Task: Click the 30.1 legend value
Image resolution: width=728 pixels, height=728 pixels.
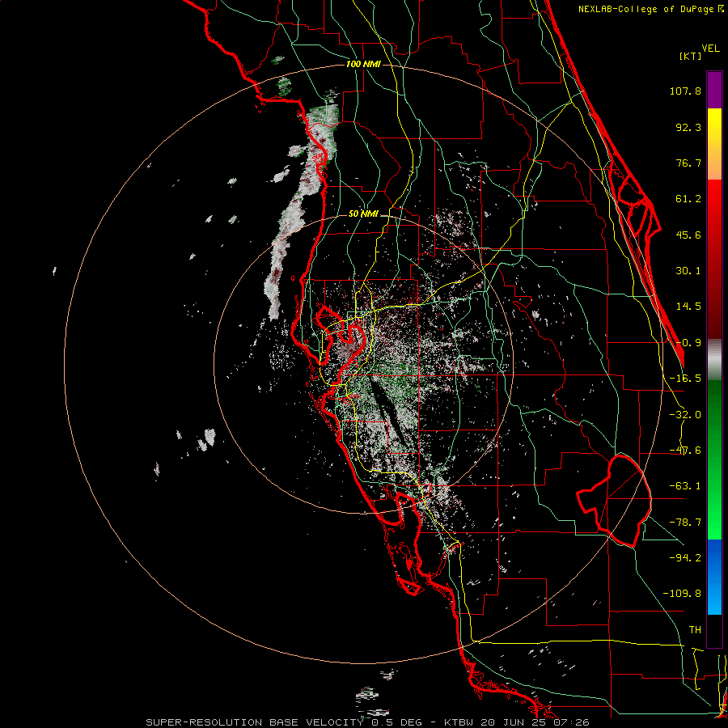Action: coord(688,271)
